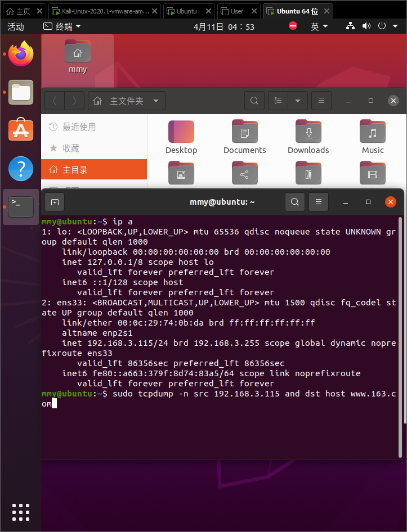
Task: Open hamburger menu in Files window
Action: pos(321,101)
